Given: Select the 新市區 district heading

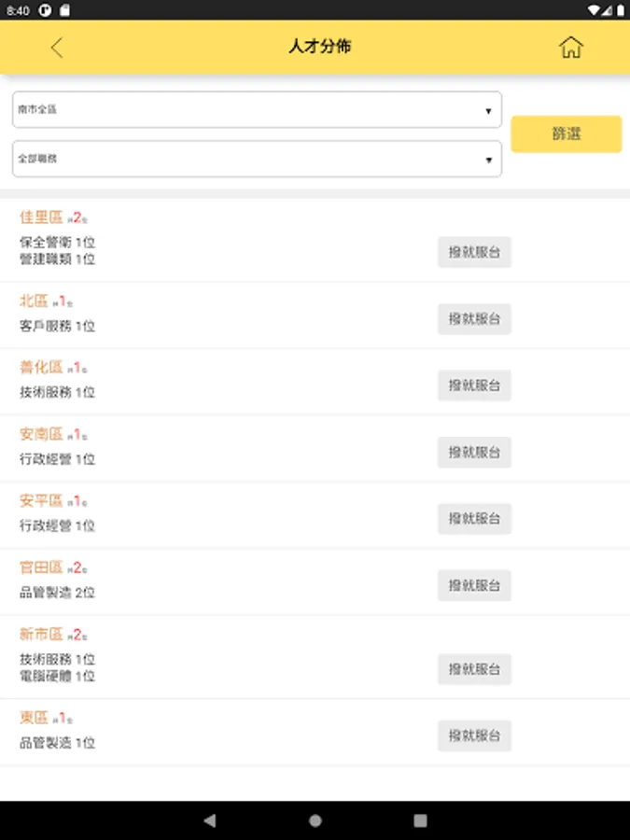Looking at the screenshot, I should 41,635.
